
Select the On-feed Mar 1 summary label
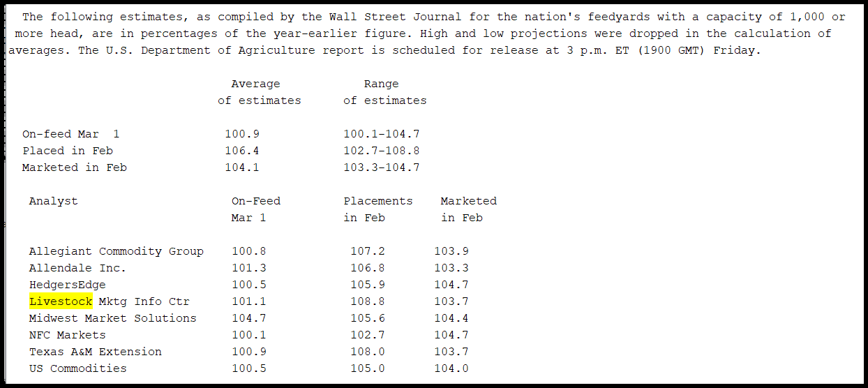[71, 134]
